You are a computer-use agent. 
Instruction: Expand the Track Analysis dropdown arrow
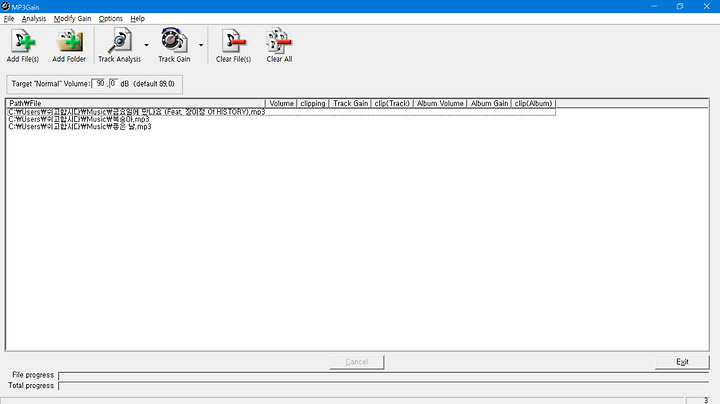click(146, 45)
